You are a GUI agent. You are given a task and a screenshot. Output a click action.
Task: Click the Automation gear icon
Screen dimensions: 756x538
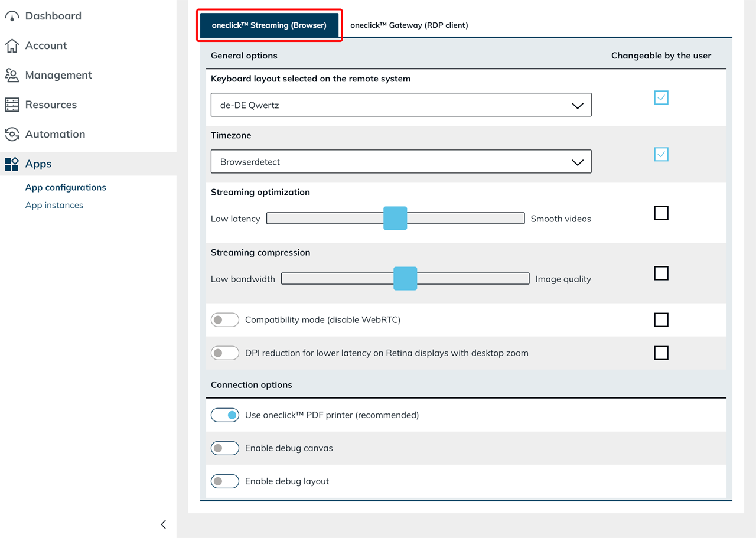[12, 134]
